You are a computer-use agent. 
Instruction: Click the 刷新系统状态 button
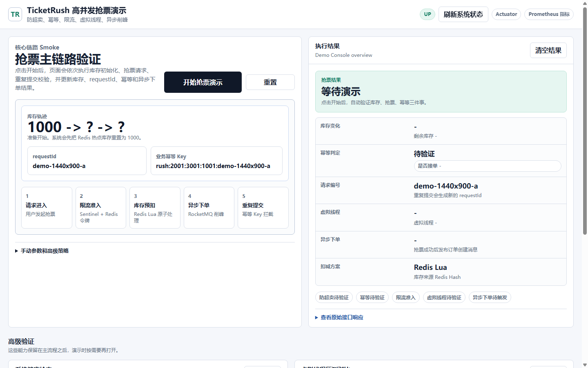[463, 14]
